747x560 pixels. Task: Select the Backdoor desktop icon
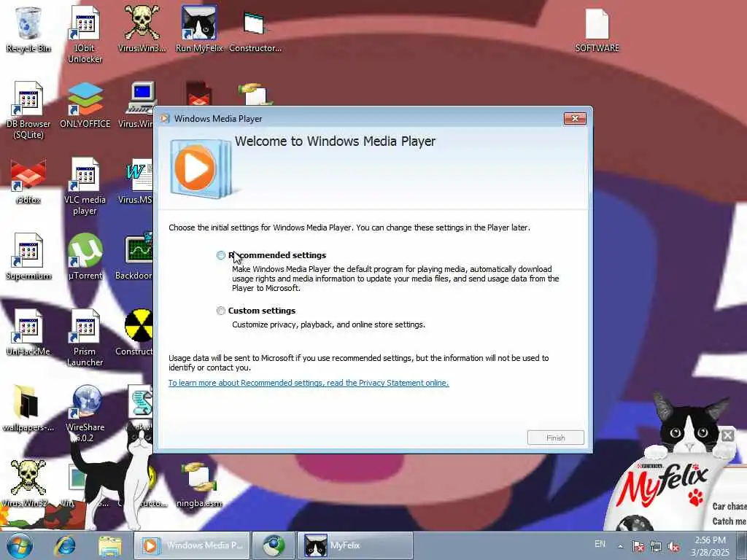pyautogui.click(x=135, y=257)
